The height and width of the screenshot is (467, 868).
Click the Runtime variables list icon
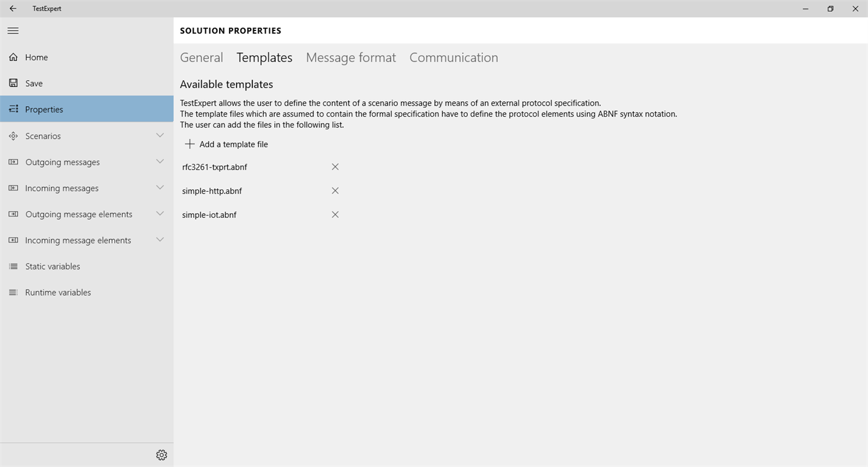point(13,292)
